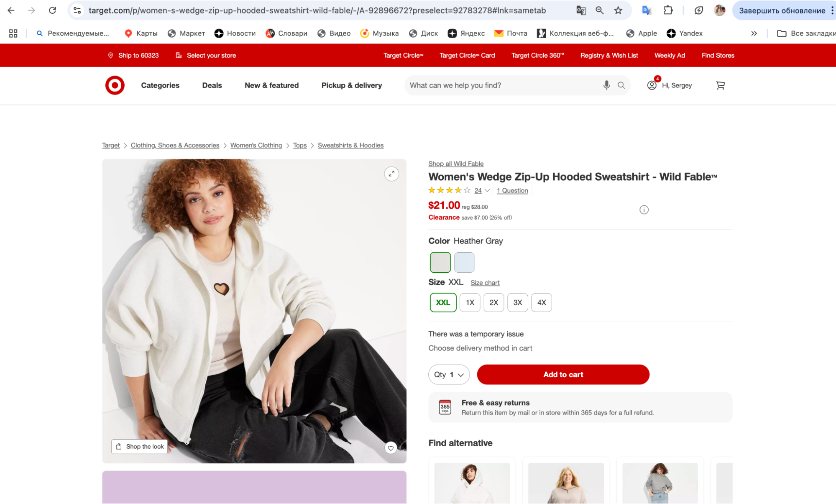This screenshot has height=504, width=836.
Task: Expand product image to fullscreen
Action: pyautogui.click(x=391, y=174)
